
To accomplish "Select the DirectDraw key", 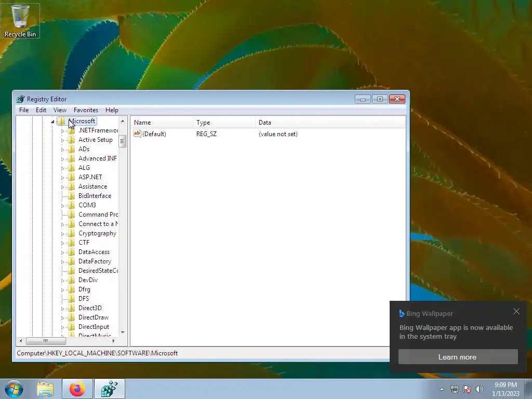I will pyautogui.click(x=94, y=317).
